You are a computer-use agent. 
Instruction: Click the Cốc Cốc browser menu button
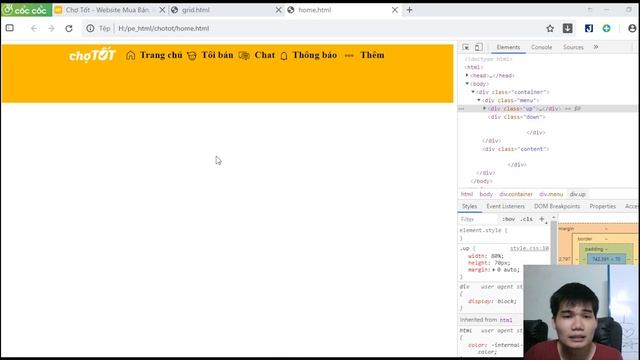(x=26, y=10)
